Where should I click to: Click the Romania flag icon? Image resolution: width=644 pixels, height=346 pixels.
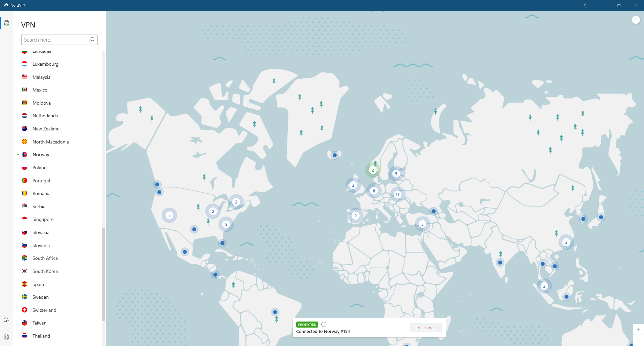pos(24,193)
